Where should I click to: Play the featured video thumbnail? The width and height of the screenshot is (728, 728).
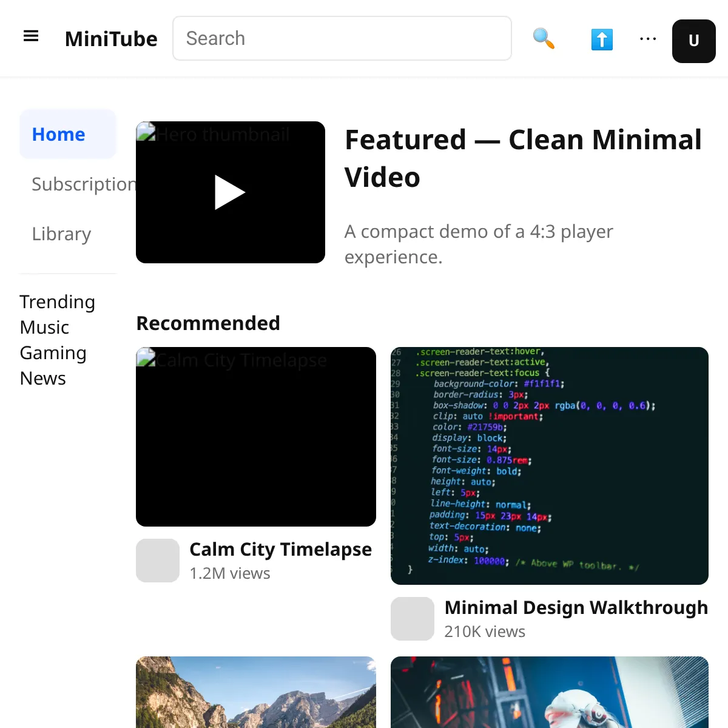(231, 192)
